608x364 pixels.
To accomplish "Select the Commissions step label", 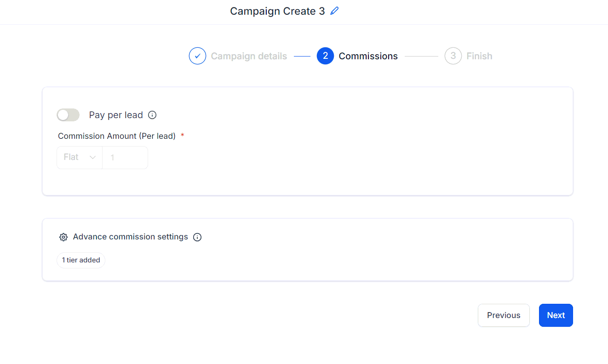I will coord(368,56).
